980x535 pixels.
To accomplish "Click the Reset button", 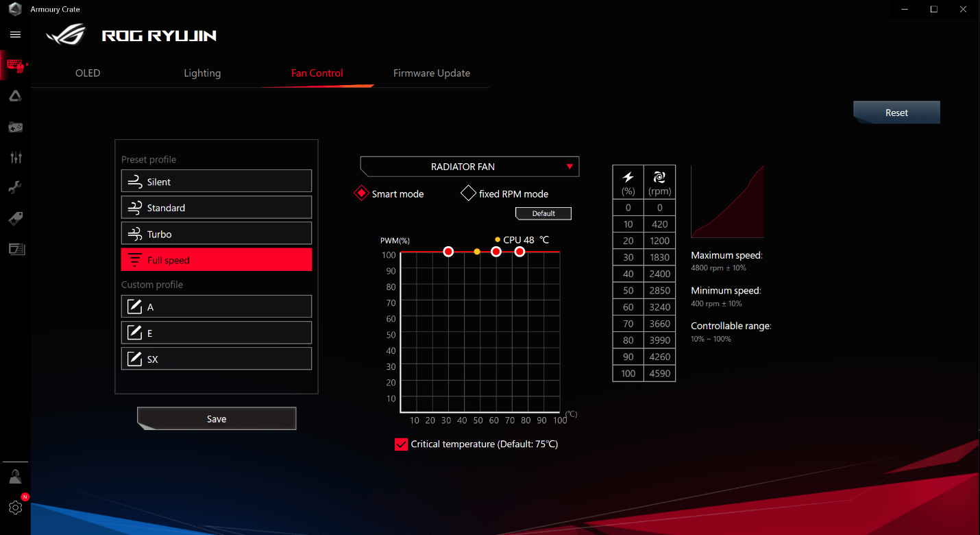I will coord(896,112).
